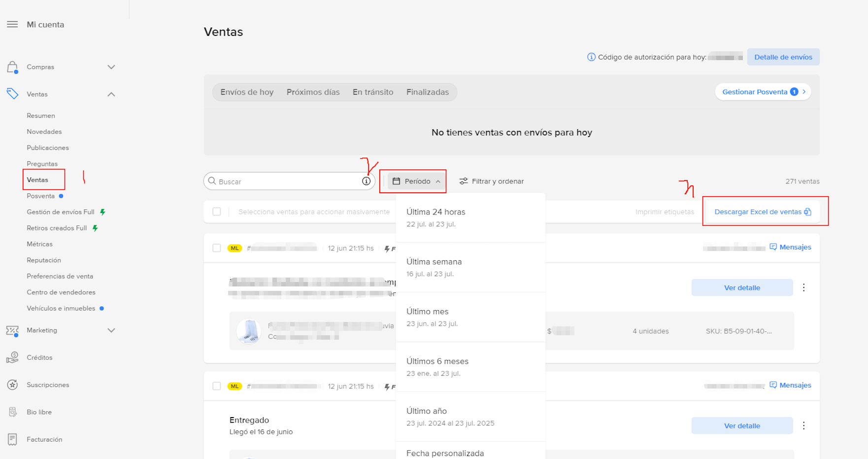The image size is (868, 459).
Task: Click the second sale's Mensajes chat icon
Action: coord(773,385)
